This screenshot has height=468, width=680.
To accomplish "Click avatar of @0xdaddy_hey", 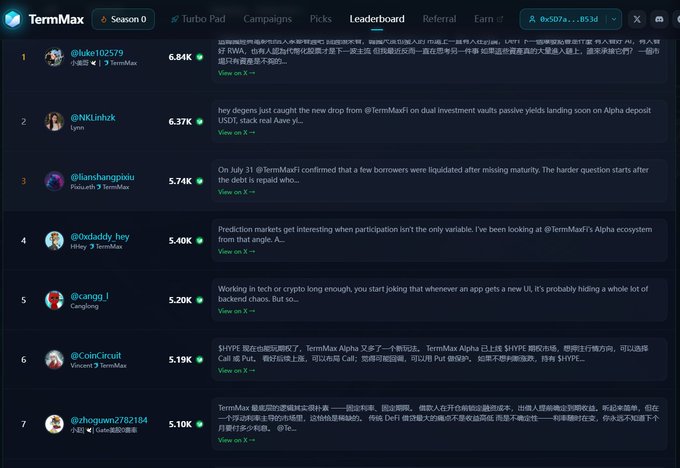I will [x=54, y=240].
